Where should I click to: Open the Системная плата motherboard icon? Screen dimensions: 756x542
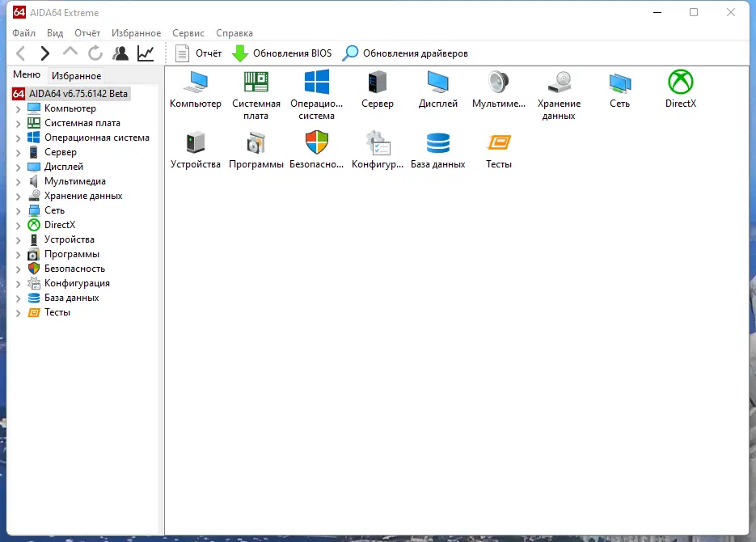click(256, 83)
